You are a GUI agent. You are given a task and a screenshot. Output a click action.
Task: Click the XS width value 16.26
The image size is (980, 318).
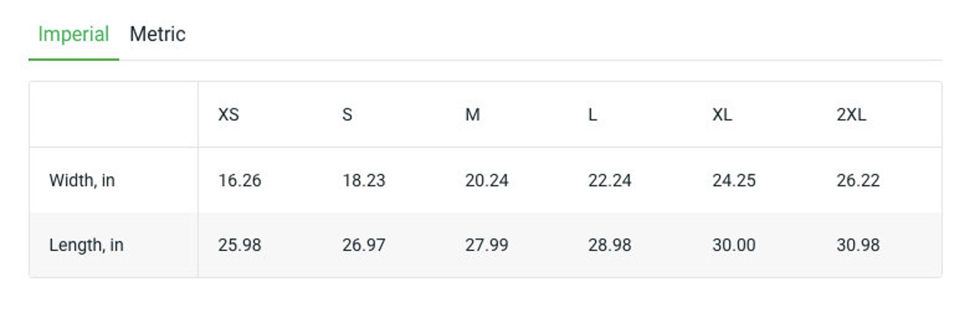pyautogui.click(x=239, y=180)
